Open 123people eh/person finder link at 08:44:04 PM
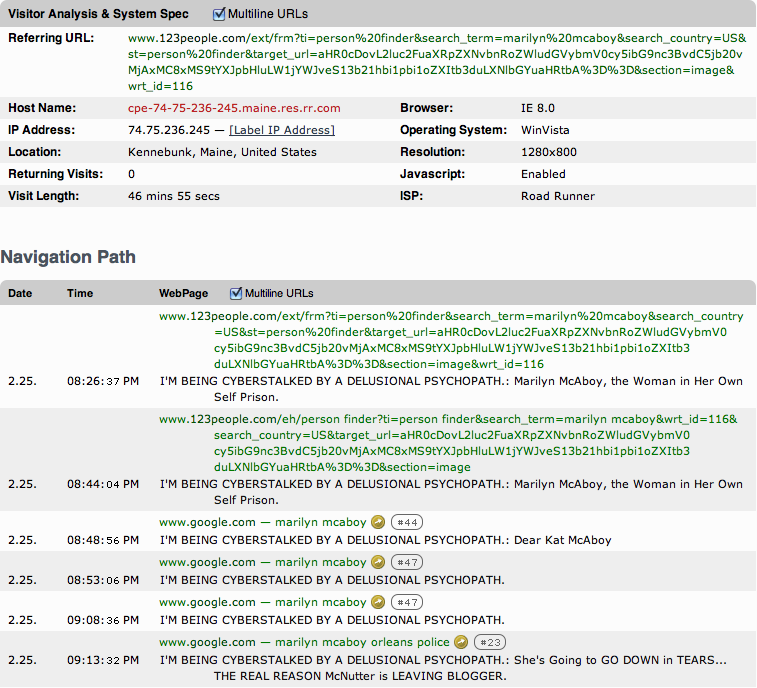 click(449, 443)
